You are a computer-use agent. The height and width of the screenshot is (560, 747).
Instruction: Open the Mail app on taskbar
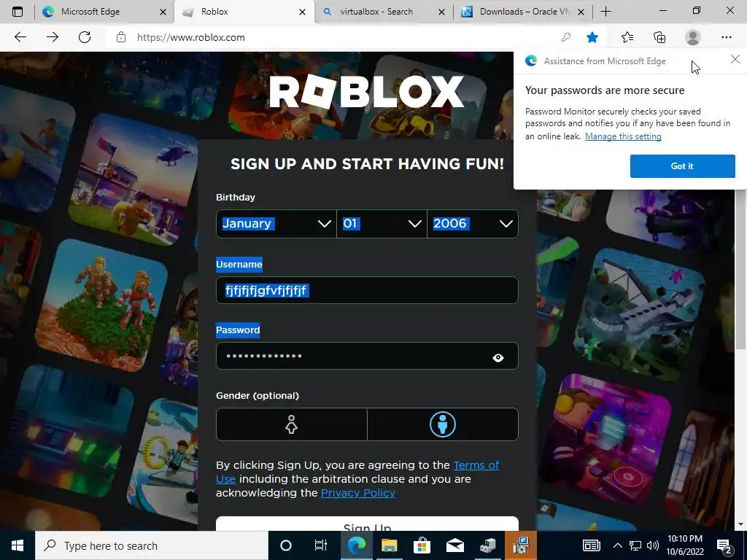[455, 545]
